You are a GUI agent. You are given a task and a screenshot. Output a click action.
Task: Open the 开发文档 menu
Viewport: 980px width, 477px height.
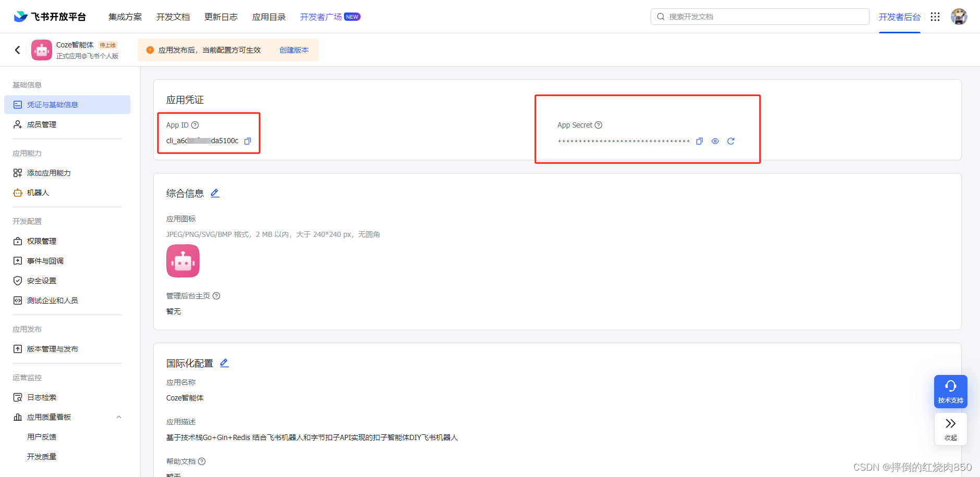click(x=173, y=17)
